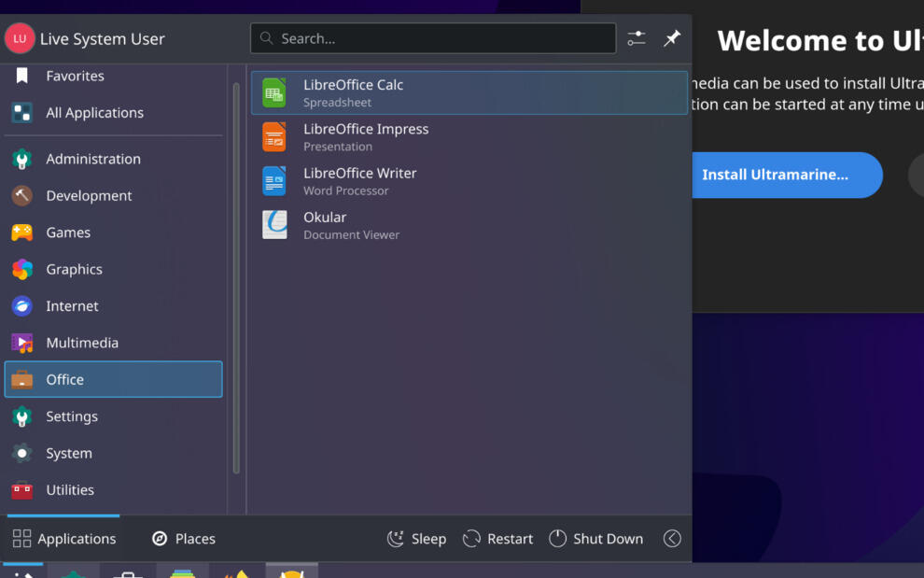This screenshot has width=924, height=578.
Task: Show All Applications
Action: coord(113,113)
